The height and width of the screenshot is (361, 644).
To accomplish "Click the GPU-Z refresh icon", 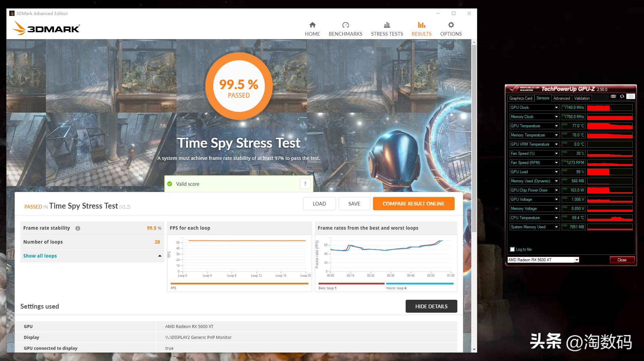I will coord(622,97).
